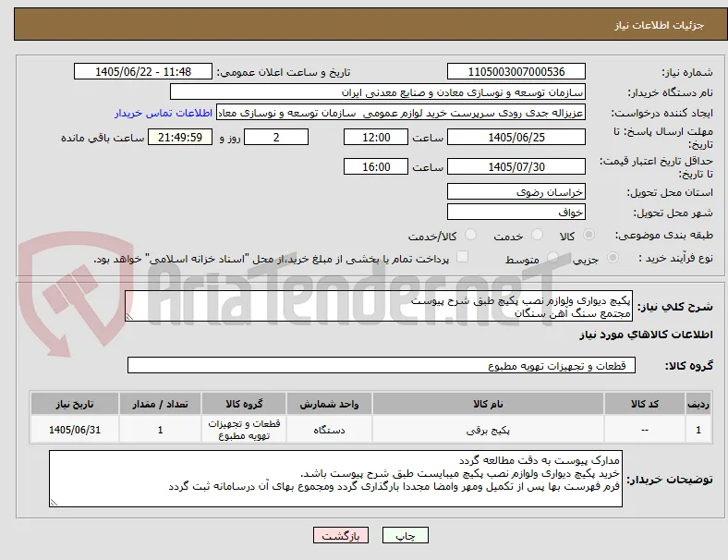Toggle the Islamic treasury payment checkbox

point(463,257)
